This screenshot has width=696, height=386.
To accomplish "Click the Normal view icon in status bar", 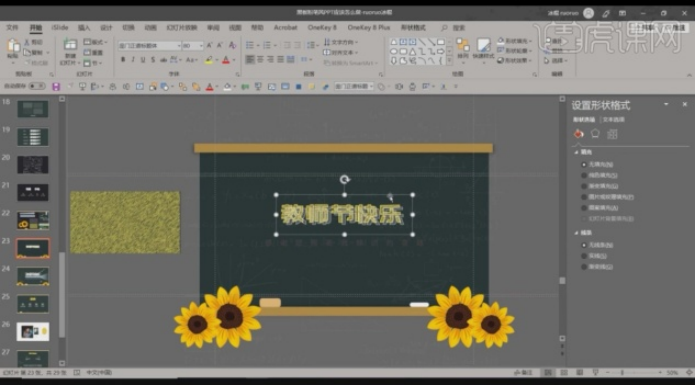I will point(548,373).
